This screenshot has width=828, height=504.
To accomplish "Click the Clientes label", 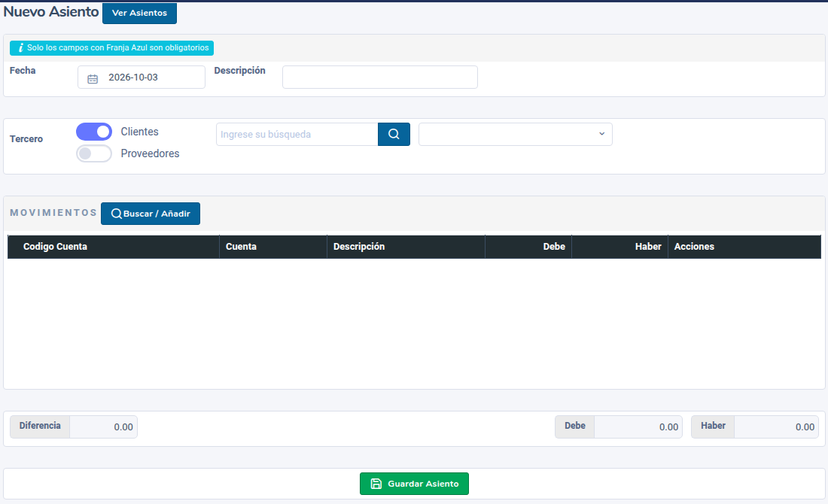I will pos(139,132).
